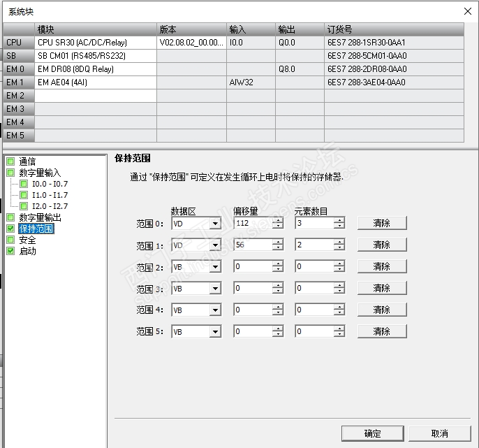Increase 范围 1 offset with up arrow
This screenshot has width=479, height=448.
pos(278,242)
